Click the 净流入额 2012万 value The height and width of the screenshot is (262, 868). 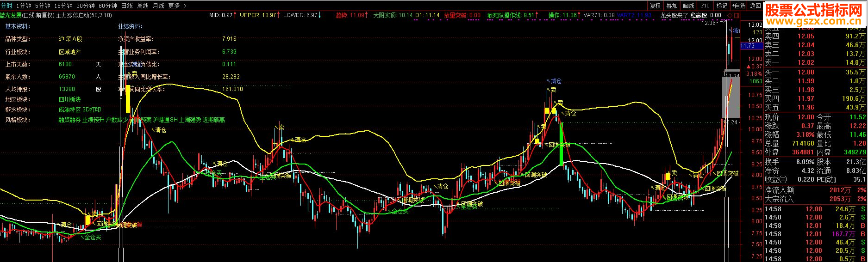pyautogui.click(x=840, y=190)
